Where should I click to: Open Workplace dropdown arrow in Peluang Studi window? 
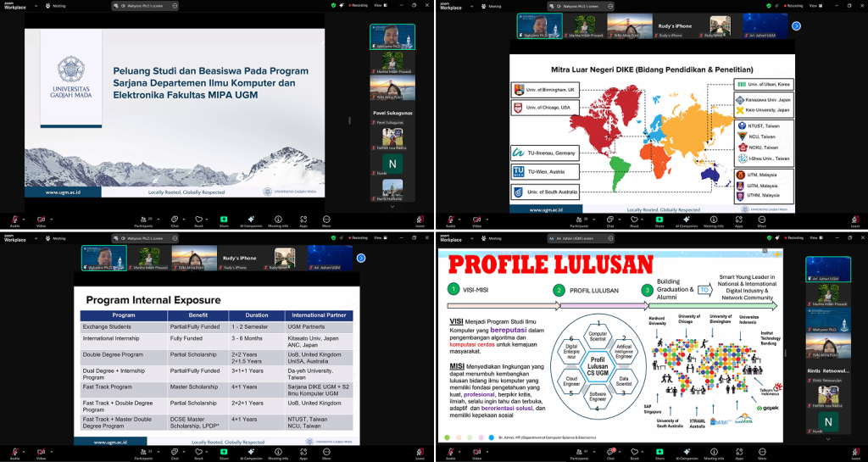(x=36, y=6)
